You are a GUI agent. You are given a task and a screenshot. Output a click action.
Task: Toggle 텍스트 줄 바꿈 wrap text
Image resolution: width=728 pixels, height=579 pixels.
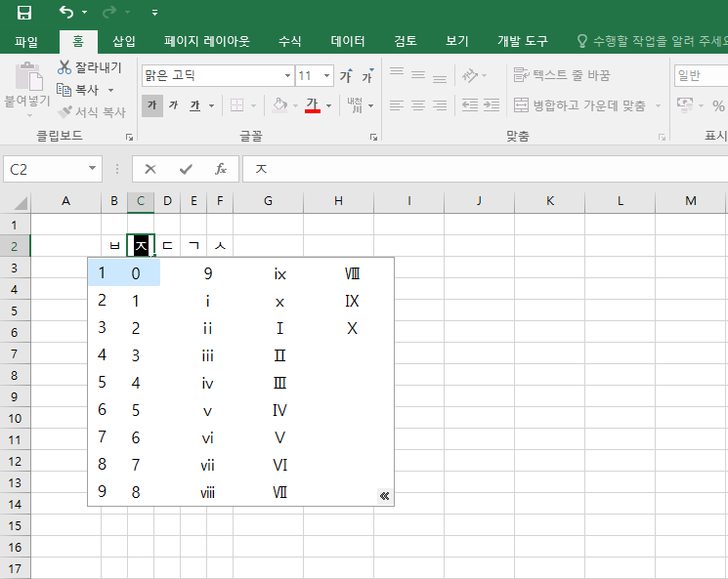pyautogui.click(x=561, y=75)
